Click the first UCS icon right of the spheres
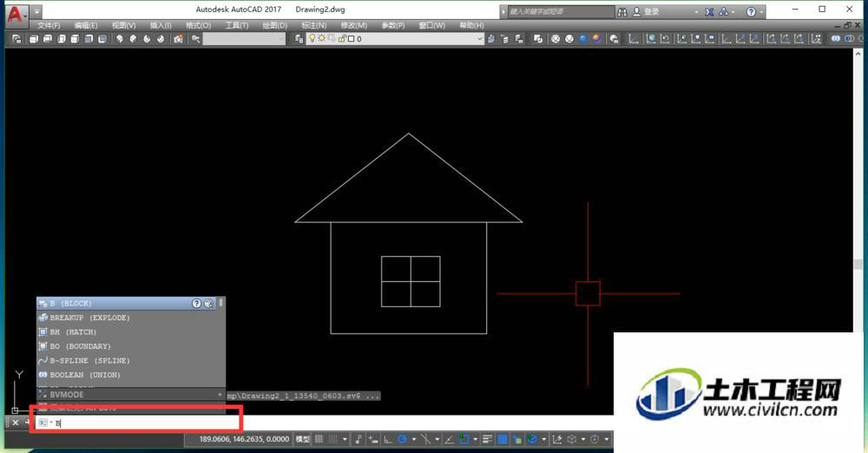 coord(634,39)
